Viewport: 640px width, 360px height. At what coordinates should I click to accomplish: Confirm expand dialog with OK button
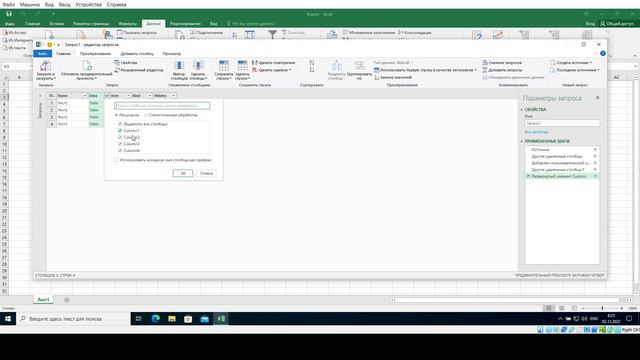(183, 173)
